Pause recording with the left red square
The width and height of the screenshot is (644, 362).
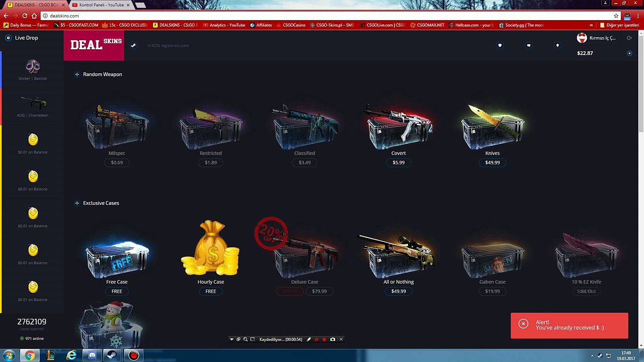click(x=316, y=339)
